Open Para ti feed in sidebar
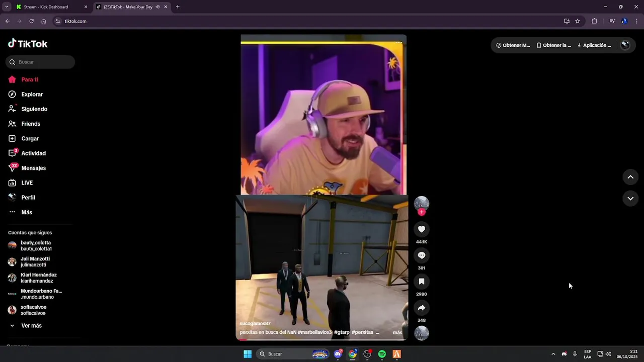This screenshot has height=362, width=644. (23, 79)
